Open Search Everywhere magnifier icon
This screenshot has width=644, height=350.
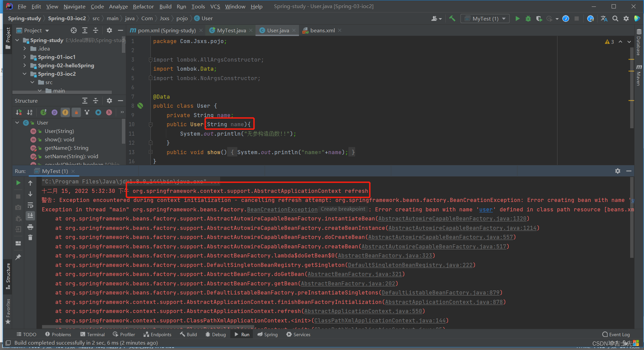615,19
